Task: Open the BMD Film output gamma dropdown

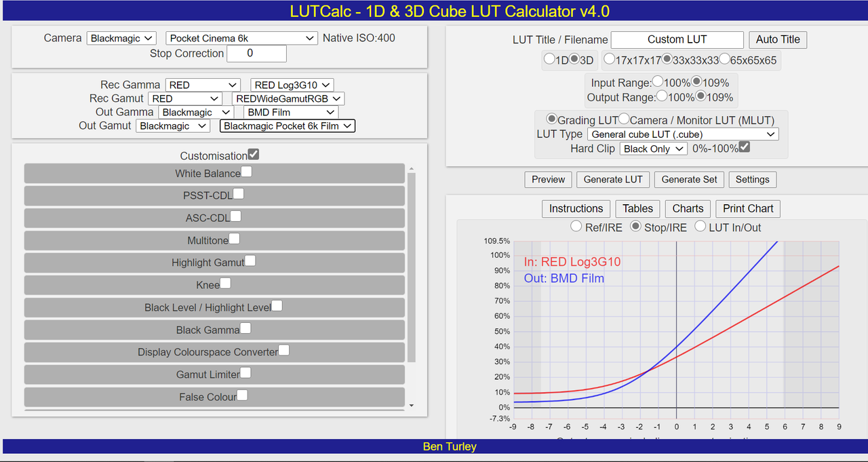Action: pos(291,112)
